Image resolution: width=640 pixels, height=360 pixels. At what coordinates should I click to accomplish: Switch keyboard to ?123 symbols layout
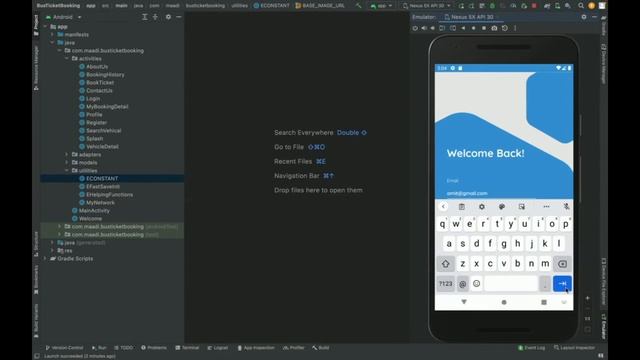pyautogui.click(x=445, y=283)
